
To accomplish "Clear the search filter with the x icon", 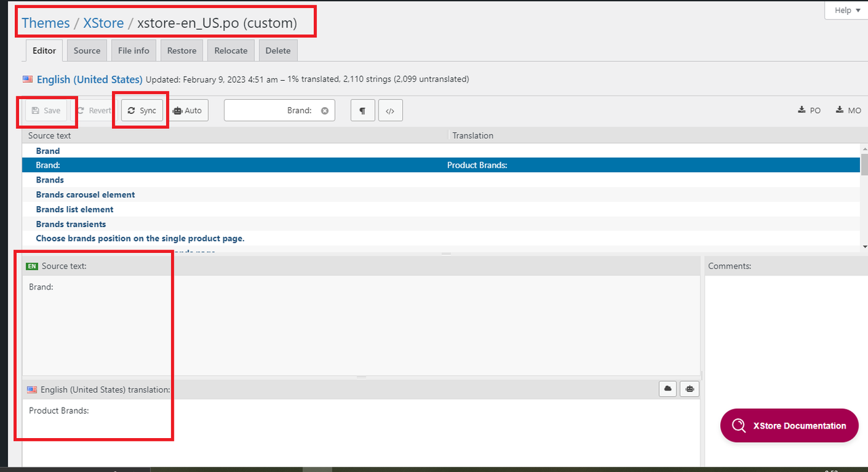I will tap(325, 111).
